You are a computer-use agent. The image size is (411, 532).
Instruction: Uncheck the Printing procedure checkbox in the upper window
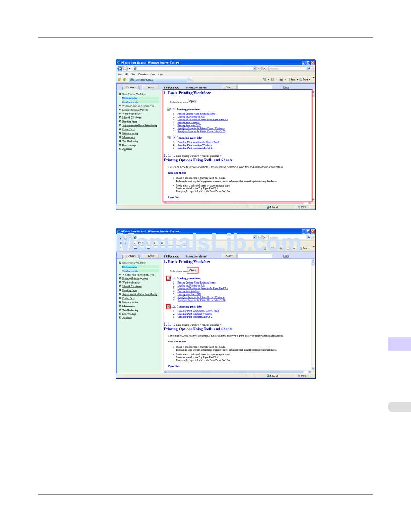pyautogui.click(x=168, y=110)
